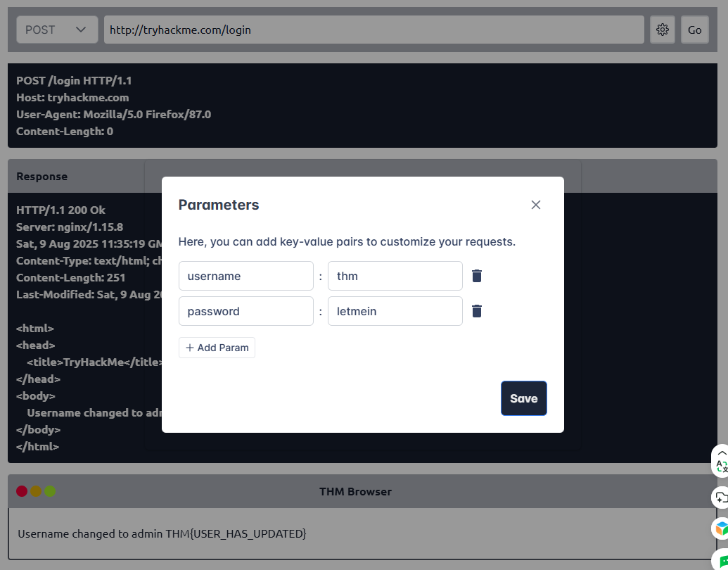
Task: Click the red THM Browser dot
Action: point(22,491)
